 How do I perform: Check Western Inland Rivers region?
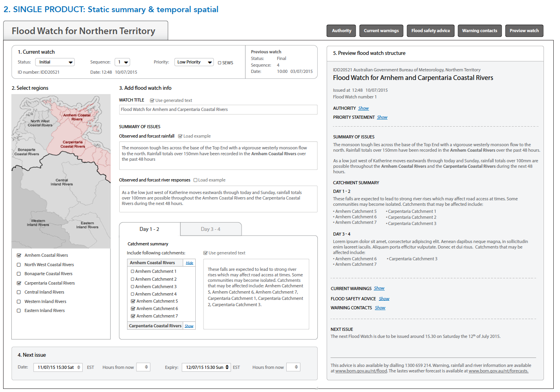pyautogui.click(x=19, y=301)
